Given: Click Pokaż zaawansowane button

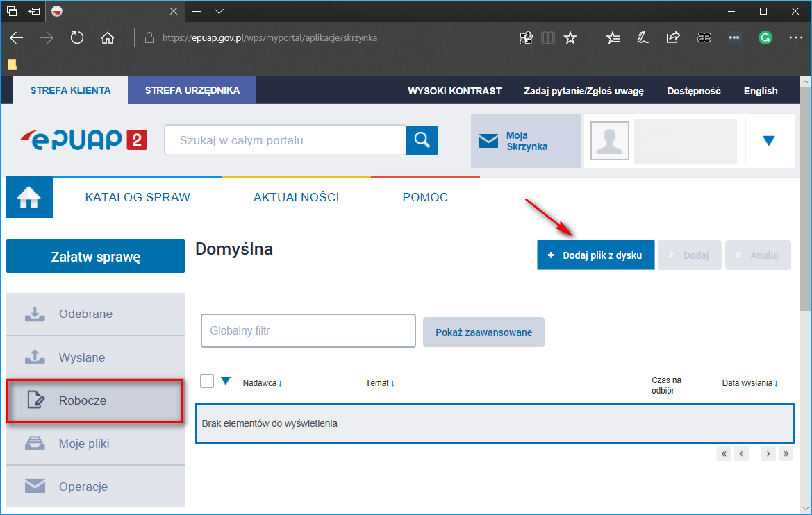Looking at the screenshot, I should [x=483, y=332].
